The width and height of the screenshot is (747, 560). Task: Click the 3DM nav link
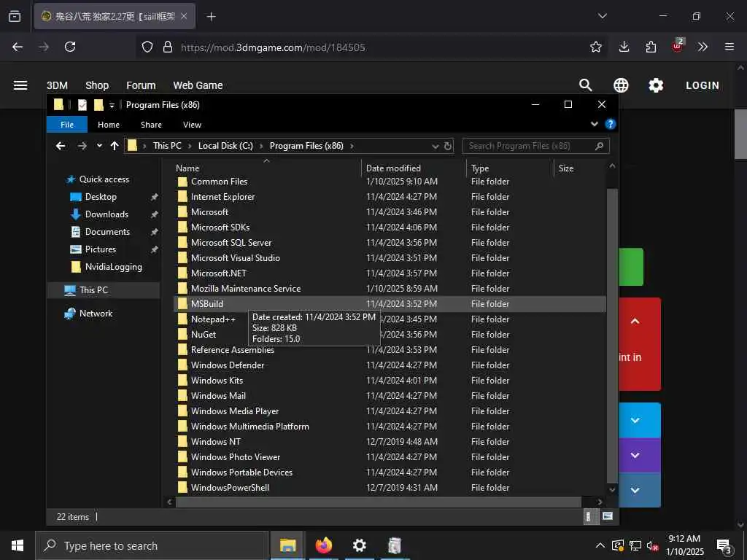click(57, 85)
